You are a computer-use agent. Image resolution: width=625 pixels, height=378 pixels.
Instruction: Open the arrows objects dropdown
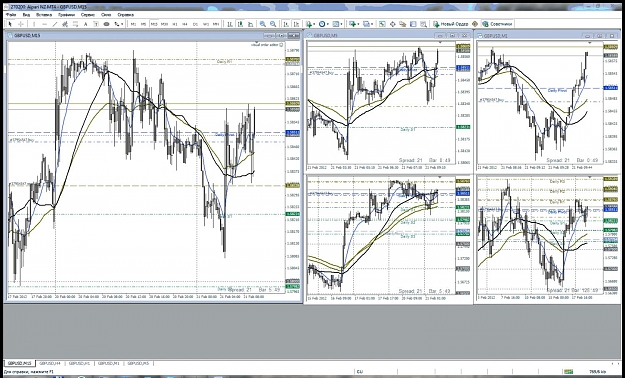pyautogui.click(x=118, y=24)
